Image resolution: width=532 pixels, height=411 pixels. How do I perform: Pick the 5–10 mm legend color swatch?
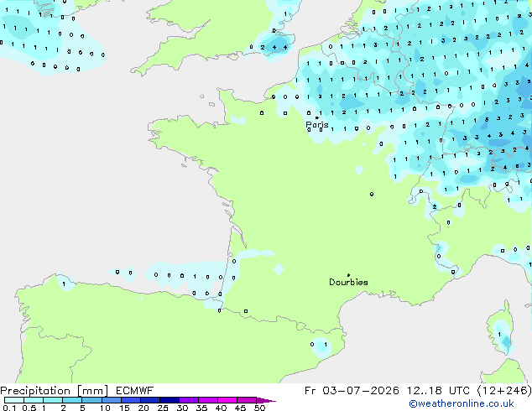[91, 400]
